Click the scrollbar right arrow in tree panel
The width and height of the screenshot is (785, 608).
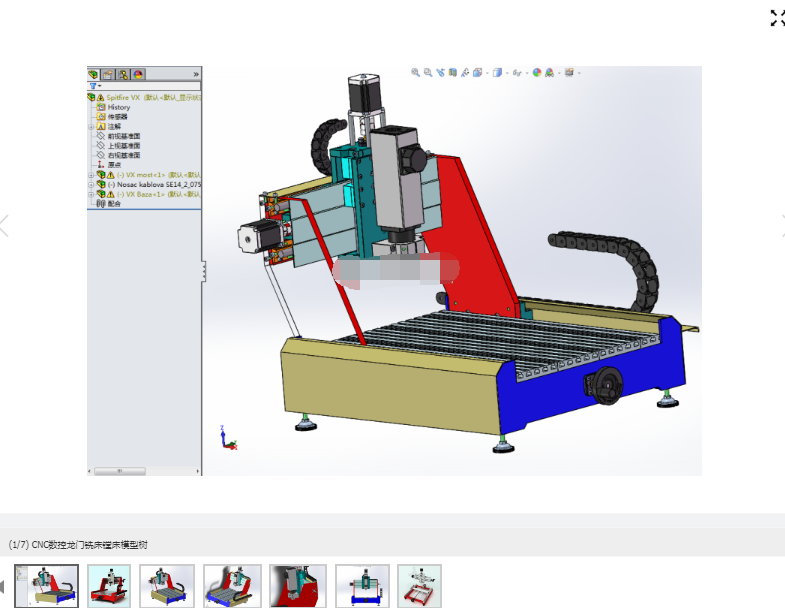(198, 471)
